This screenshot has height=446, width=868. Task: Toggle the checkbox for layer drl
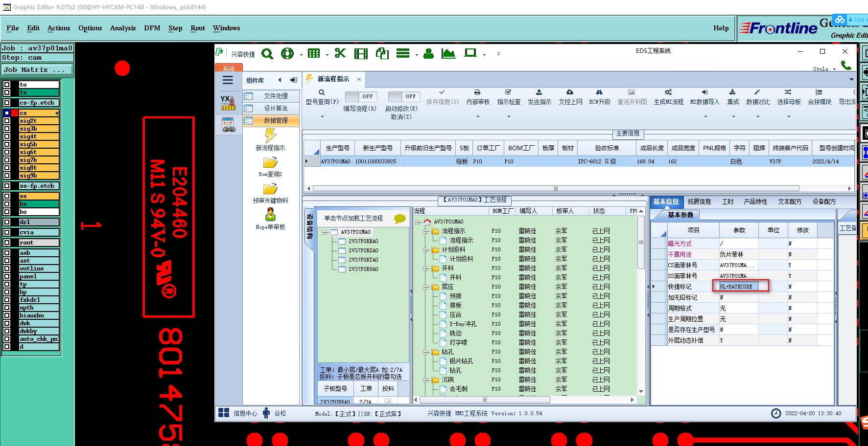pyautogui.click(x=7, y=222)
